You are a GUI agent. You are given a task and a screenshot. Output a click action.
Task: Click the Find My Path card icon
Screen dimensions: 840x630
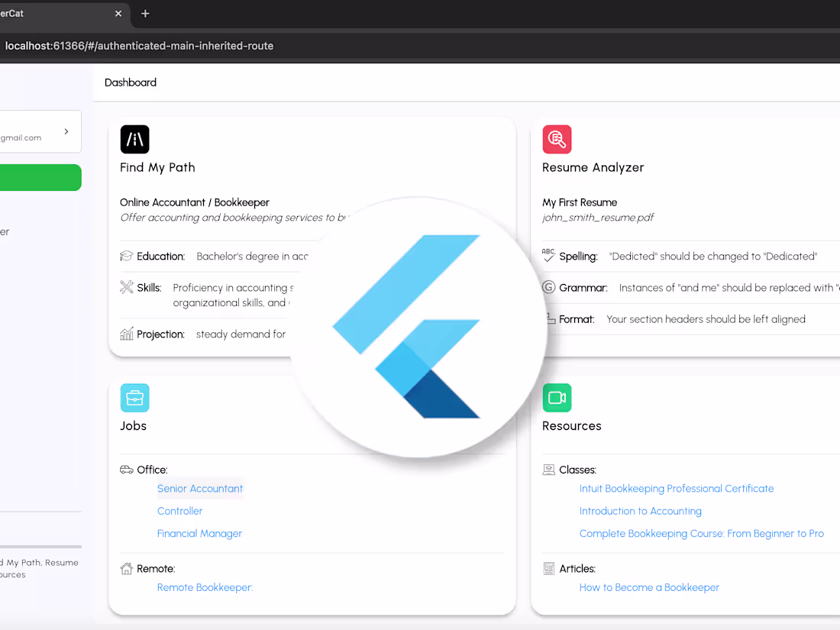click(x=134, y=139)
